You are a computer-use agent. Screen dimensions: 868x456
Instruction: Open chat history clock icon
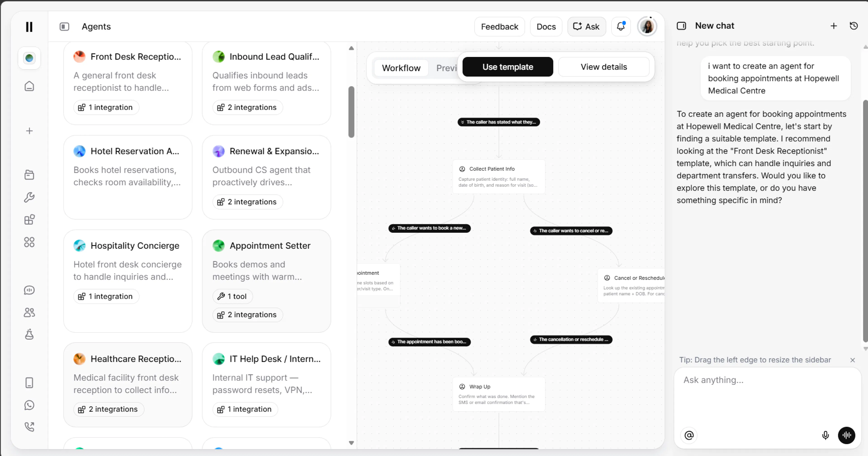pos(854,26)
